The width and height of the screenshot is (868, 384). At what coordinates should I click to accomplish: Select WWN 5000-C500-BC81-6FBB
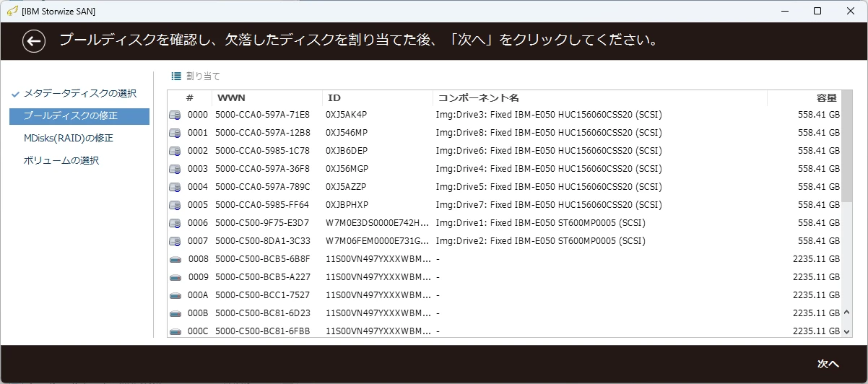[x=262, y=331]
